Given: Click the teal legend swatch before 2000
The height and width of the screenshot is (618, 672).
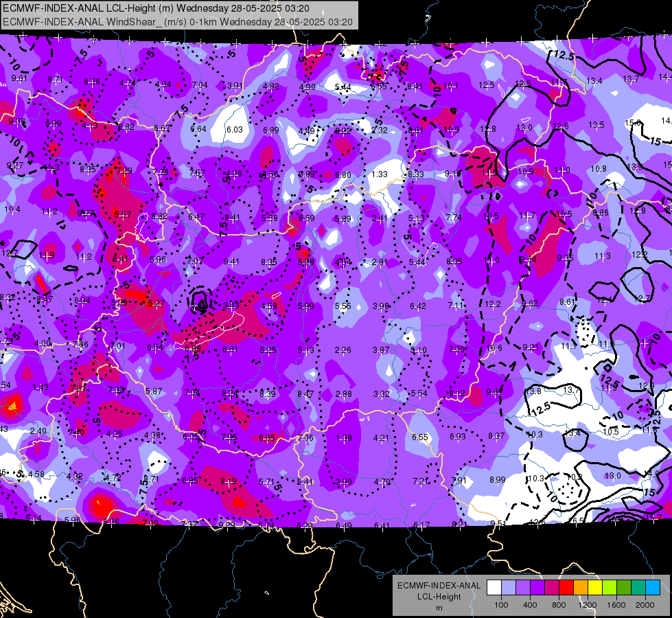Looking at the screenshot, I should point(638,587).
